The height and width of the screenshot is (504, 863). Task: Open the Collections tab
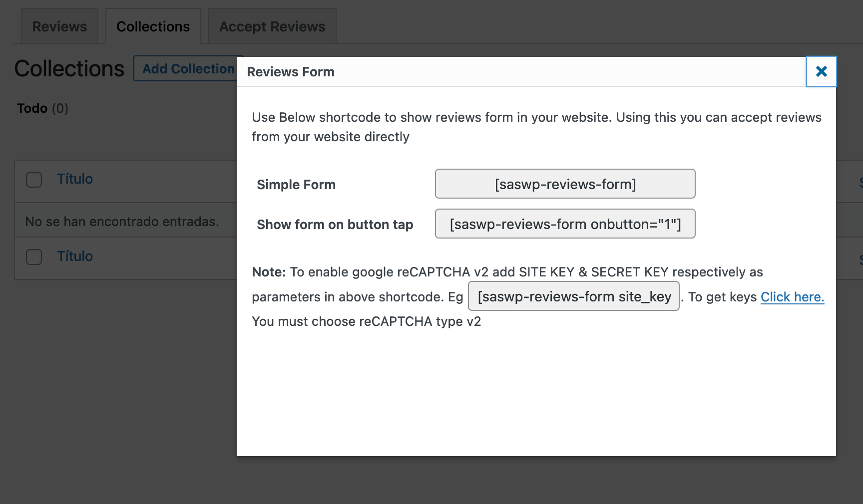153,26
